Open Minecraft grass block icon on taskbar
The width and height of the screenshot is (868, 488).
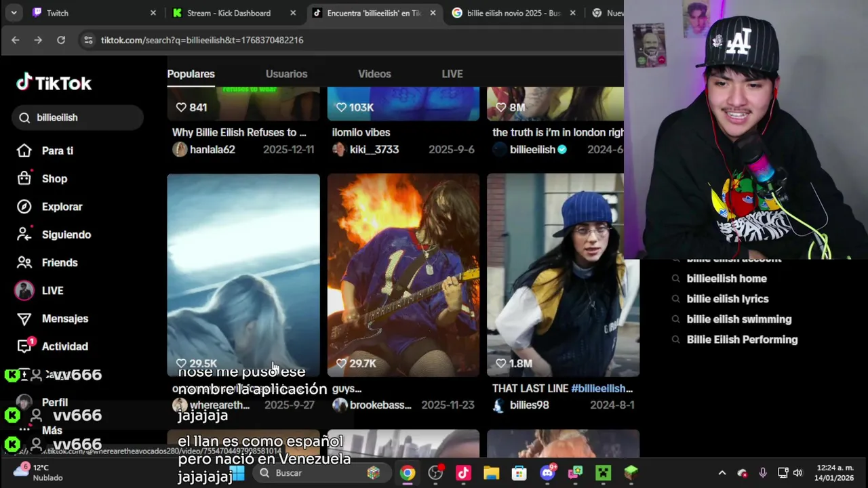631,473
